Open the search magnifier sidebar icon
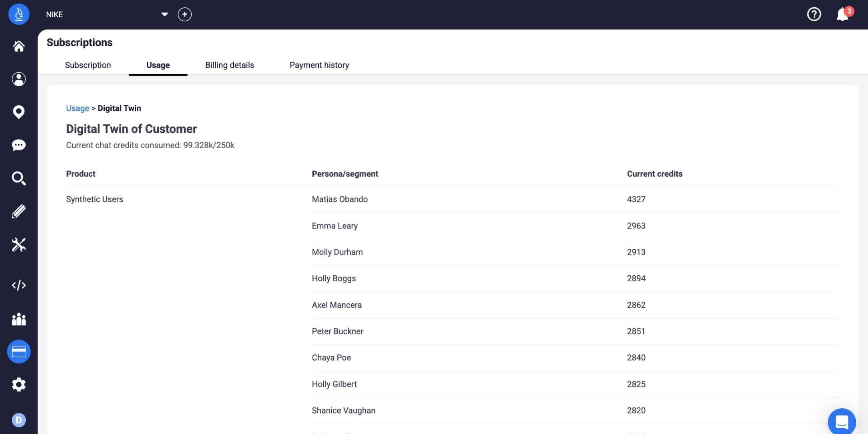The height and width of the screenshot is (434, 868). [x=19, y=178]
